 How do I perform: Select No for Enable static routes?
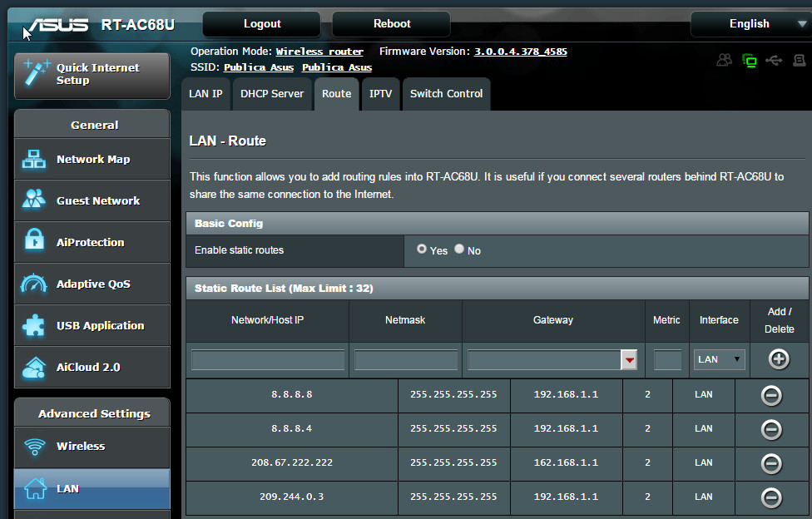click(459, 249)
